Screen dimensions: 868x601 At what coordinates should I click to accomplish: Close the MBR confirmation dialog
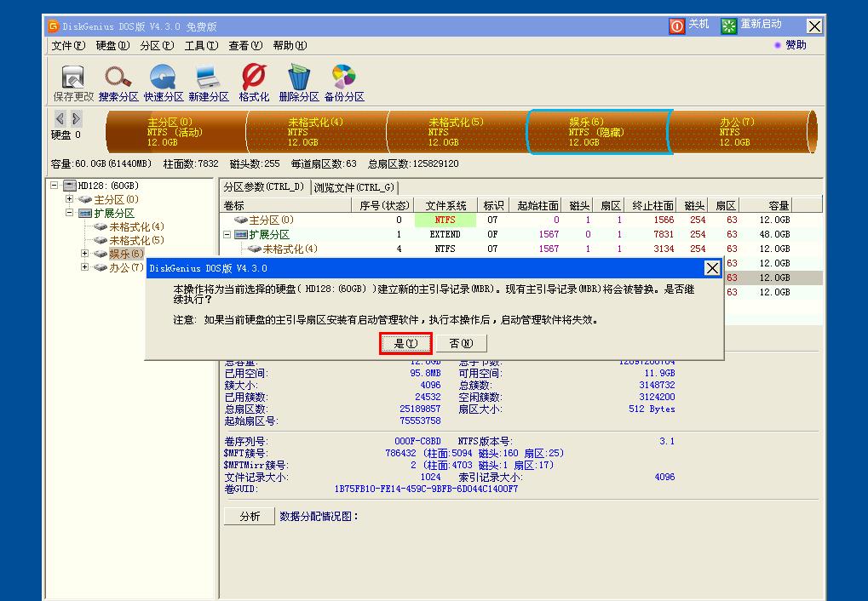click(712, 268)
